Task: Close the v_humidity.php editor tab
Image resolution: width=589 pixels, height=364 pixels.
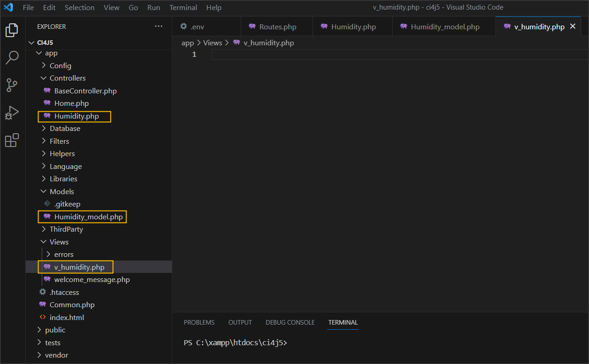Action: pos(572,27)
